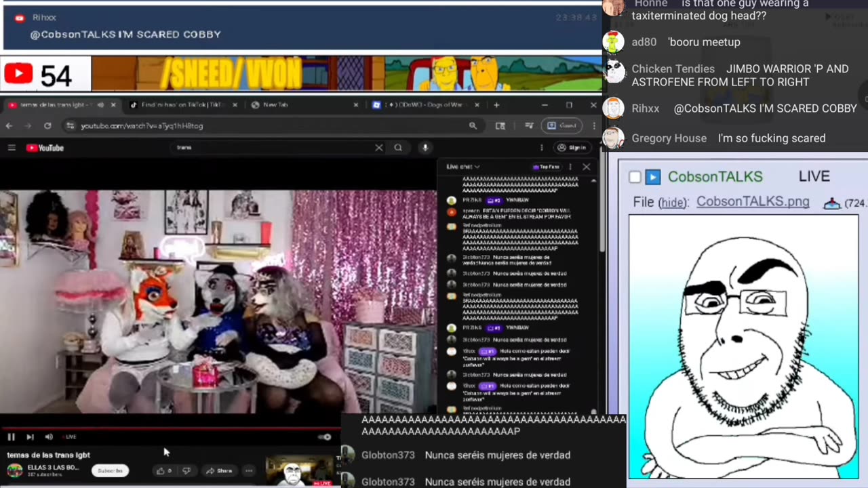Viewport: 868px width, 488px height.
Task: Run YouTube search with magnifier button
Action: (x=398, y=148)
